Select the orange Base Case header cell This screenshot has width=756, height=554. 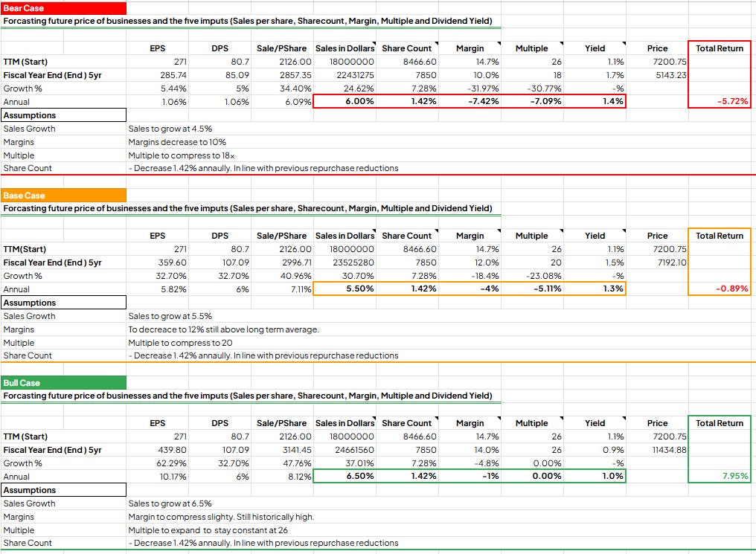pos(64,195)
